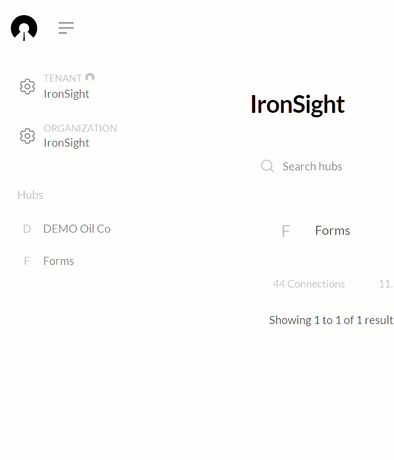This screenshot has width=394, height=460.
Task: Select the IronSight tenant name
Action: click(66, 94)
